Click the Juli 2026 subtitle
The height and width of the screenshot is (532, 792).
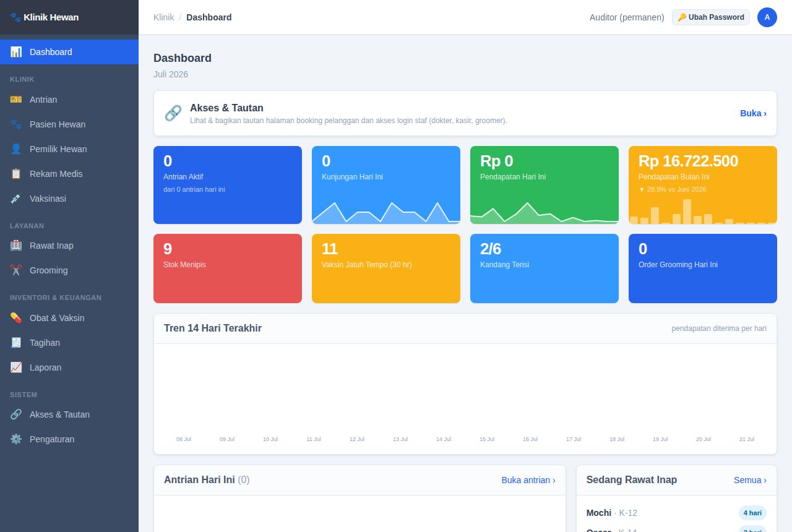(x=171, y=74)
